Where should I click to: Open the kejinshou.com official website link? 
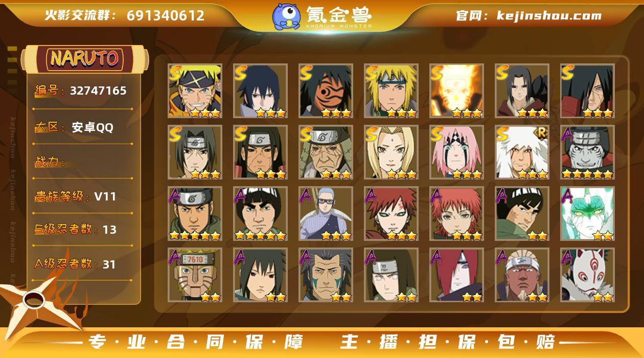529,15
